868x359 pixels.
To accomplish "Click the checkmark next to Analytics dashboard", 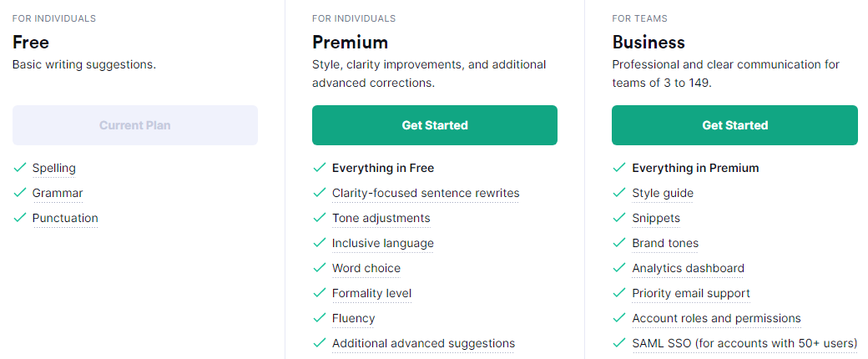I will (x=619, y=268).
